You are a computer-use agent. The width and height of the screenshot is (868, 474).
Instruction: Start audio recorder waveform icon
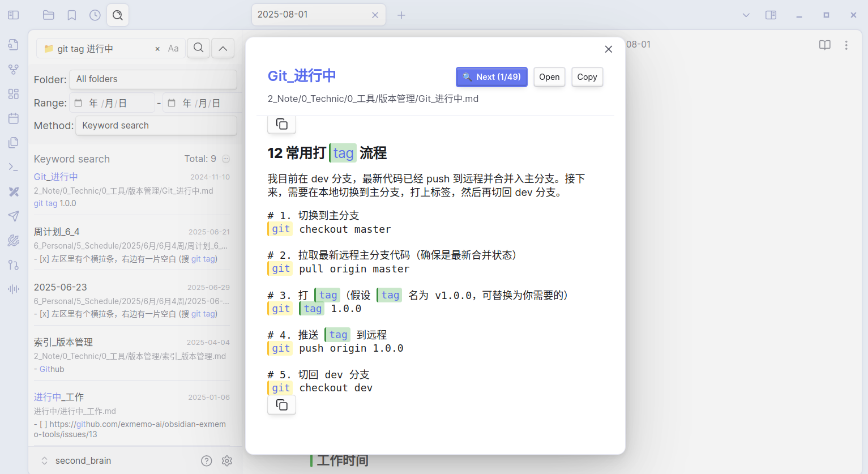14,289
